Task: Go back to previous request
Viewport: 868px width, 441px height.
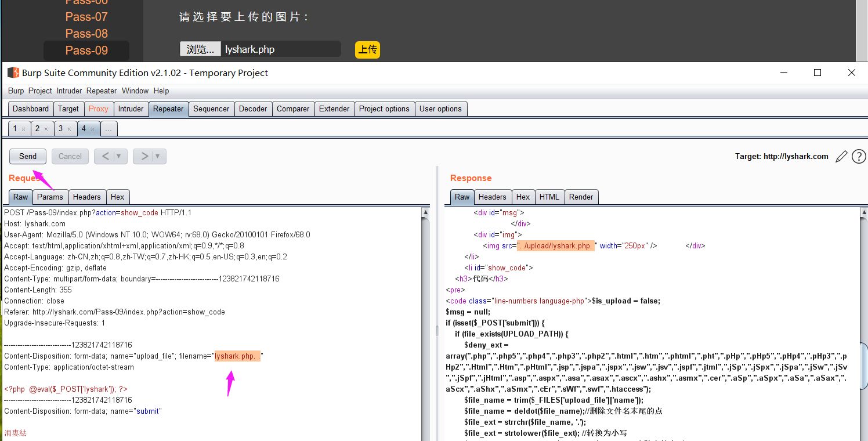Action: (x=105, y=156)
